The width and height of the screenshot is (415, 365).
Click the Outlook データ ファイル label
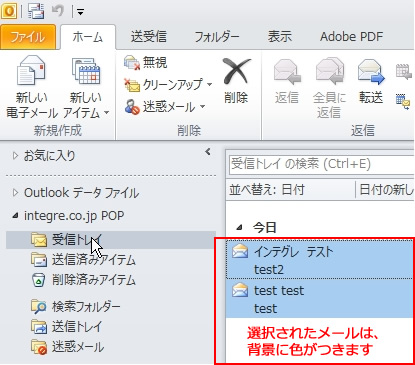point(81,193)
